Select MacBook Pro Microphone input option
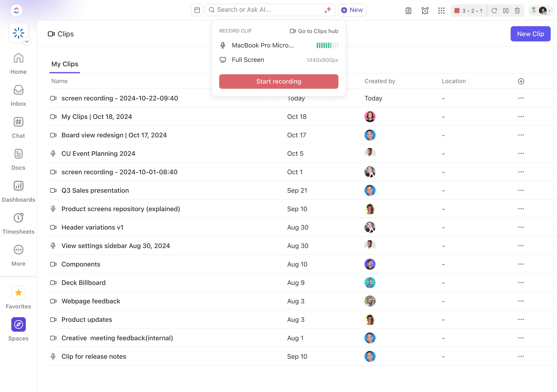The image size is (557, 392). click(263, 45)
